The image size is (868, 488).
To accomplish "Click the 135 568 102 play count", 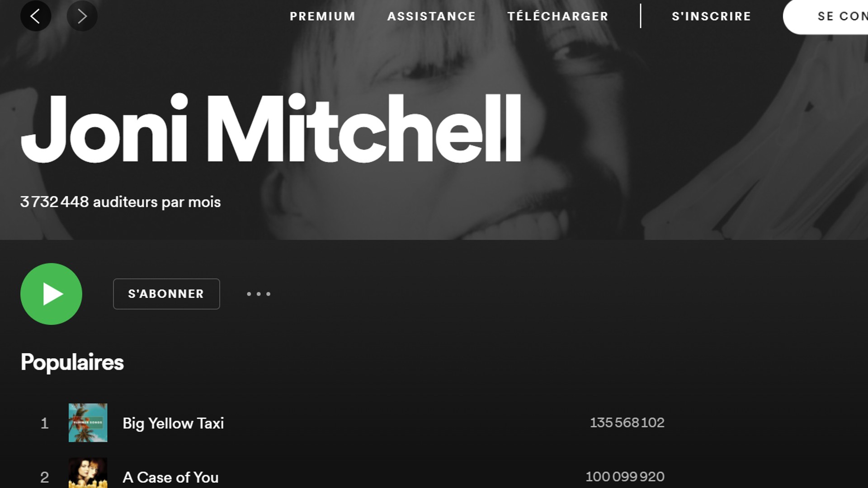I will [x=627, y=422].
